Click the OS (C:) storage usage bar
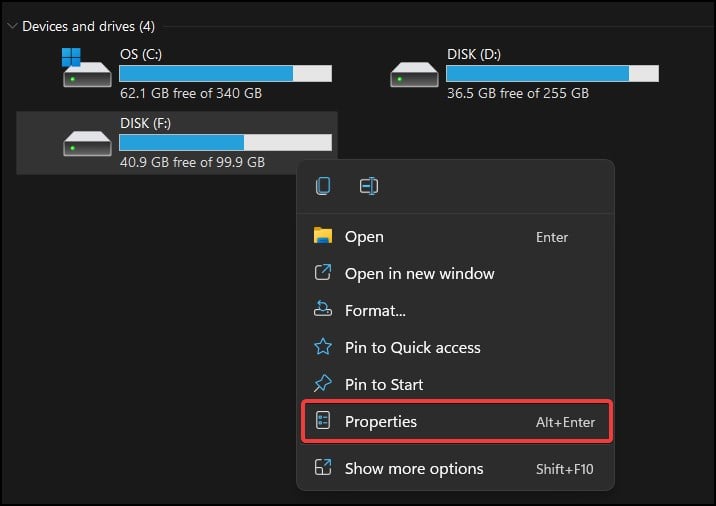 coord(226,74)
